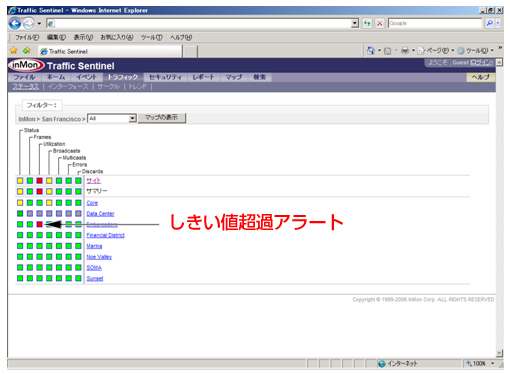Click the green Frames square in Sunset row
Viewport: 510px width, 374px height.
pos(30,278)
